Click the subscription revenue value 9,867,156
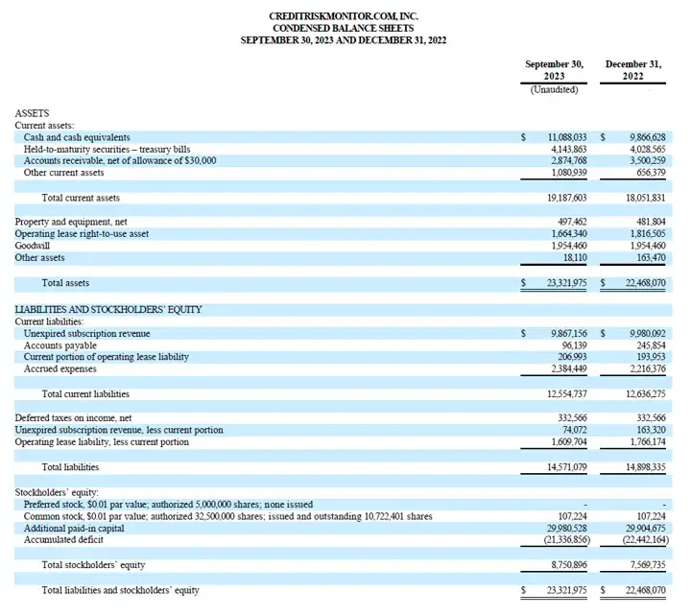 click(x=569, y=334)
